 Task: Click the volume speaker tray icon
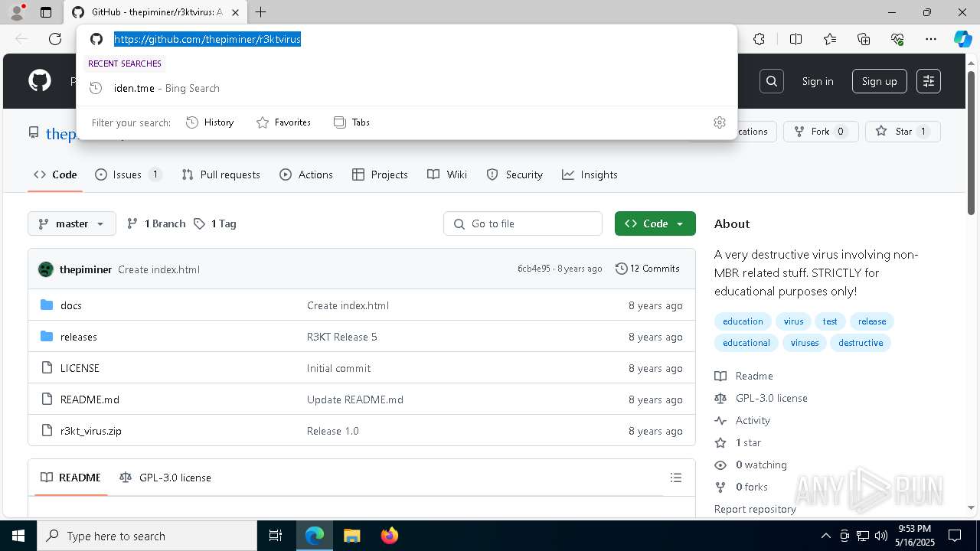(881, 536)
